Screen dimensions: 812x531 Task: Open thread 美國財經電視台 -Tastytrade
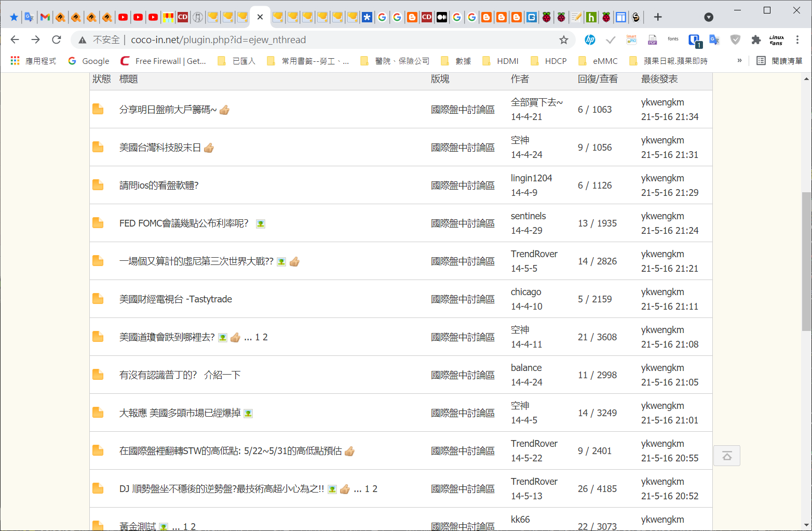pos(175,299)
